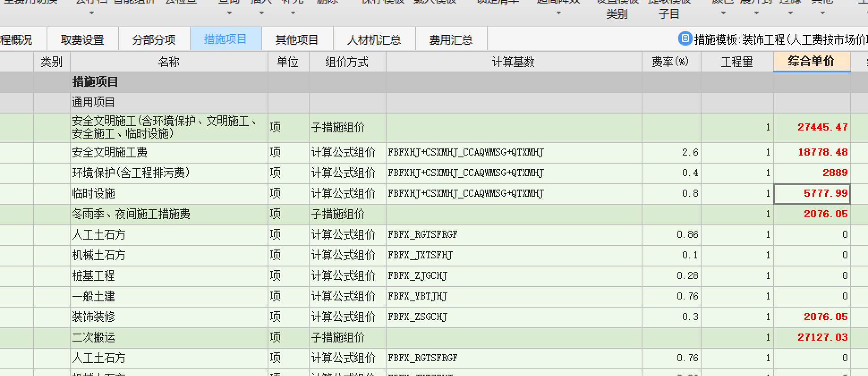Click the 设置模板类别 toolbar button
Screen dimensions: 868x376
(617, 9)
